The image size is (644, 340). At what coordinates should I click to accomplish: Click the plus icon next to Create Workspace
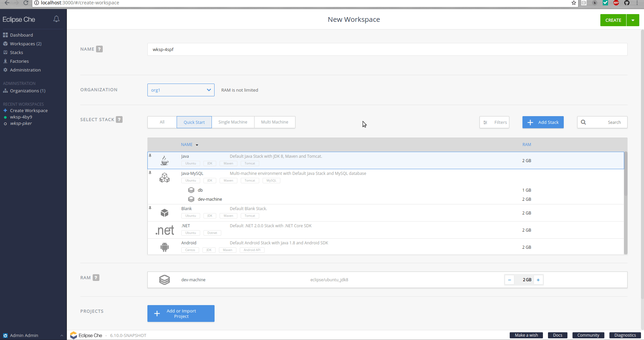[x=5, y=110]
